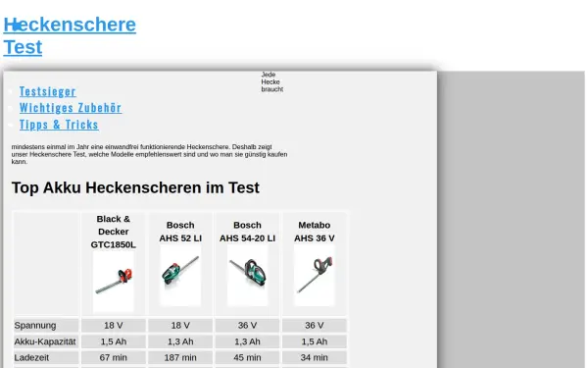Open the Tipps & Tricks menu link
Viewport: 588px width, 368px height.
point(59,125)
